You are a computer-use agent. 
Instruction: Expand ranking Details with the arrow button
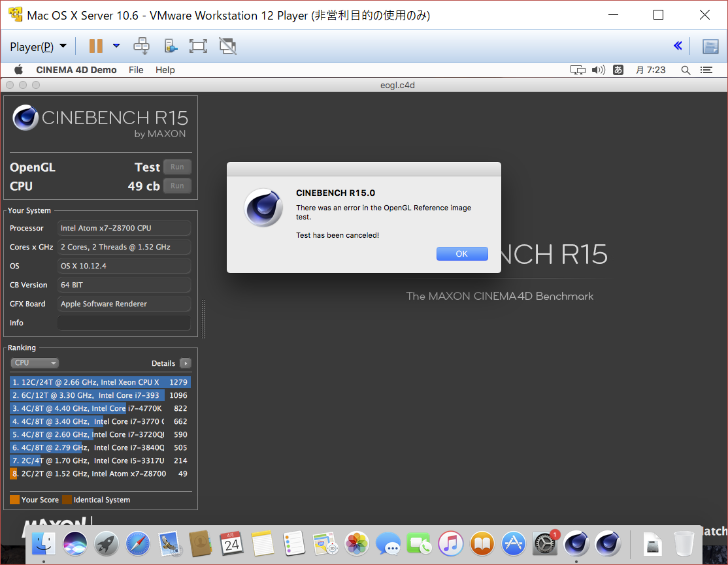click(185, 363)
